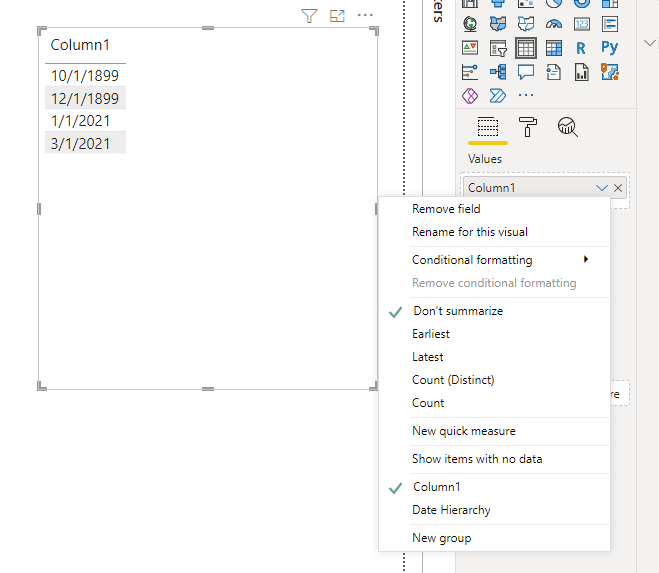
Task: Expand the Conditional formatting submenu arrow
Action: [x=586, y=259]
